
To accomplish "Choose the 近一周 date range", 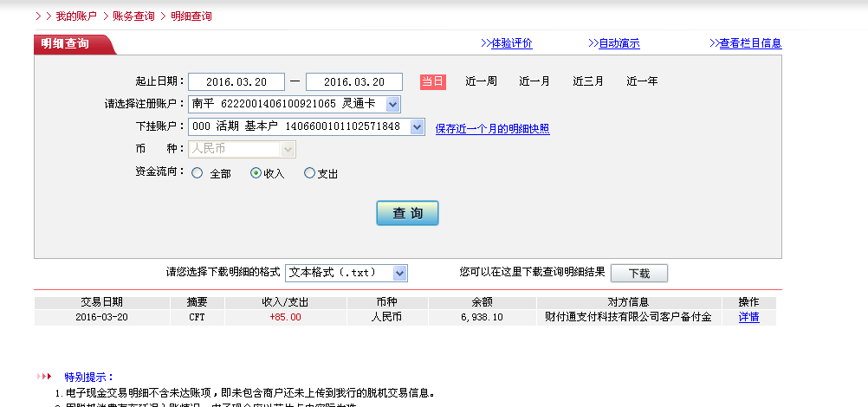I will coord(481,81).
